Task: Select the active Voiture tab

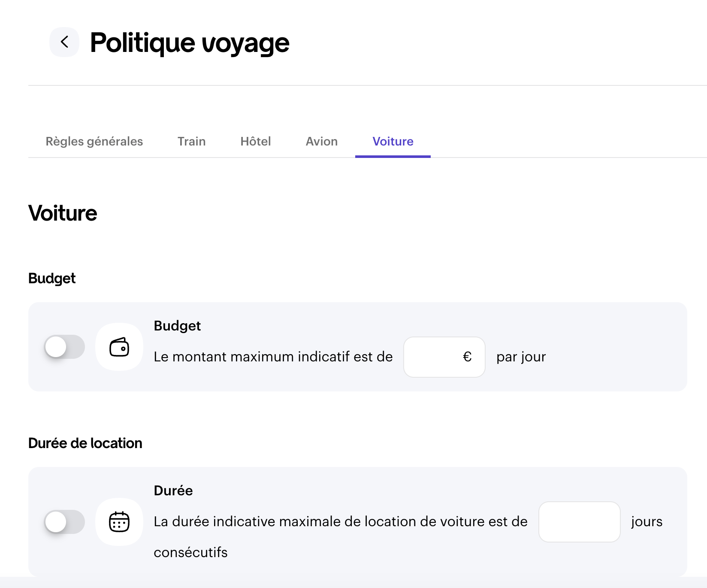Action: 393,142
